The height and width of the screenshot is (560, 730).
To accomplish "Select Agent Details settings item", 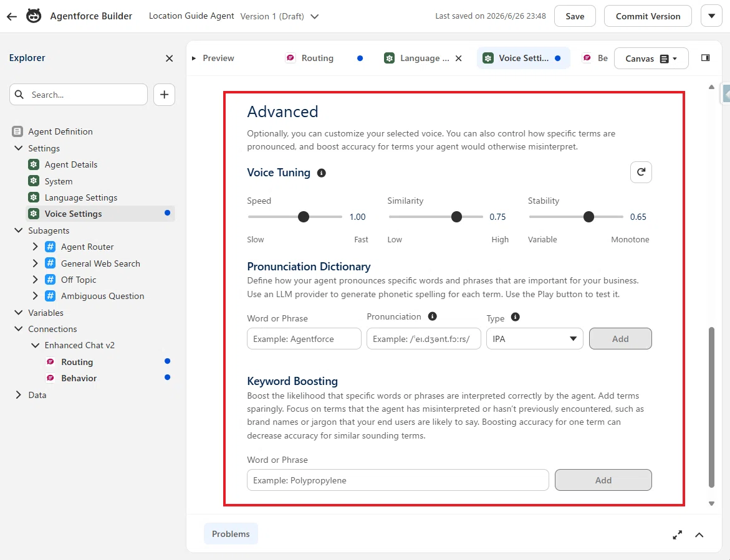I will click(71, 164).
